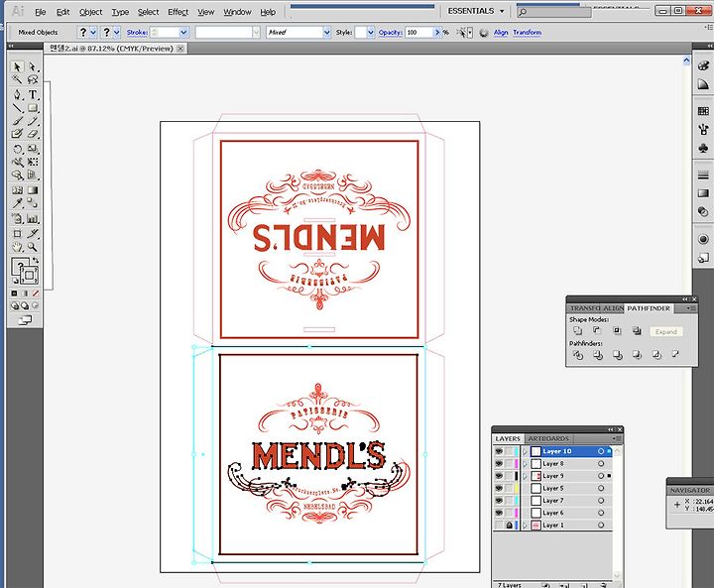
Task: Select the Hand tool
Action: pyautogui.click(x=17, y=247)
